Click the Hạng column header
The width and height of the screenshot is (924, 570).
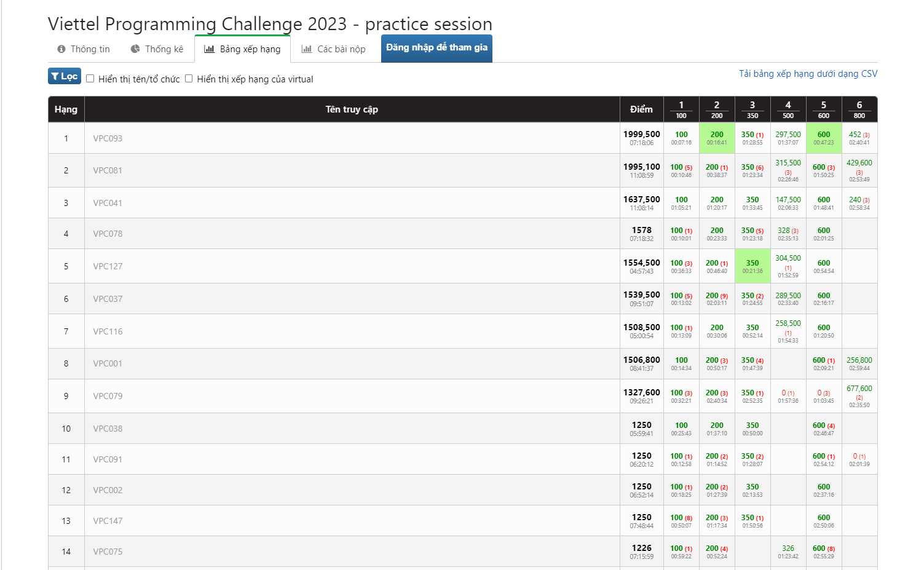click(x=66, y=109)
